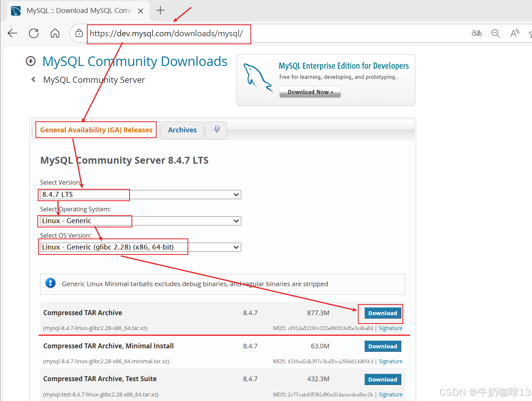This screenshot has width=532, height=401.
Task: Click the Compressed TAR Archive, Test Suite title
Action: coord(100,379)
